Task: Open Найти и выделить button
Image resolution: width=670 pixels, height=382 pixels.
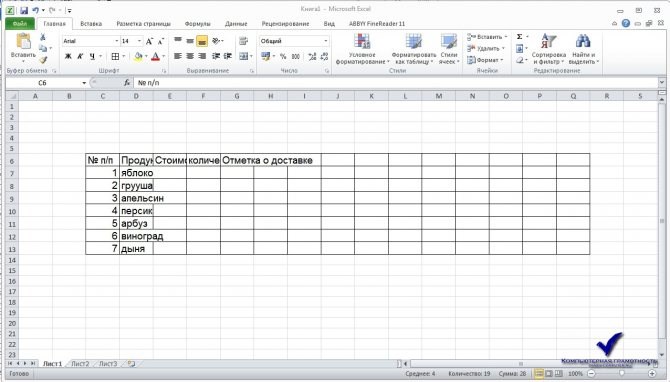Action: click(583, 49)
